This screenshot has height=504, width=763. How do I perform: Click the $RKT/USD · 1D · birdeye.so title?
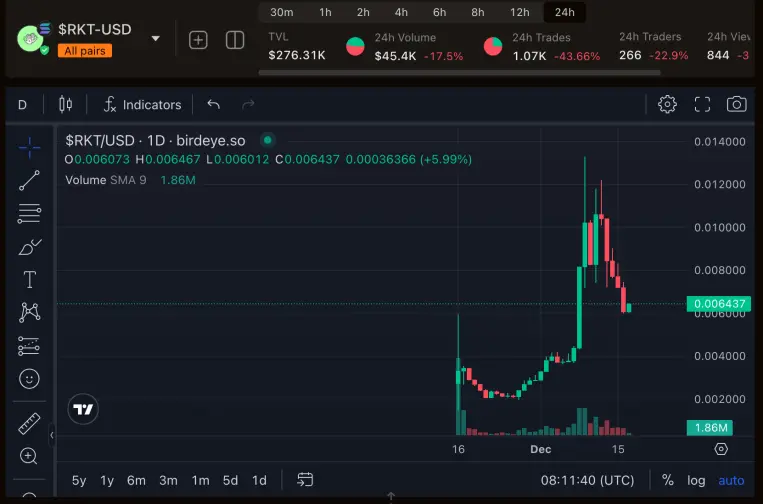pos(155,141)
